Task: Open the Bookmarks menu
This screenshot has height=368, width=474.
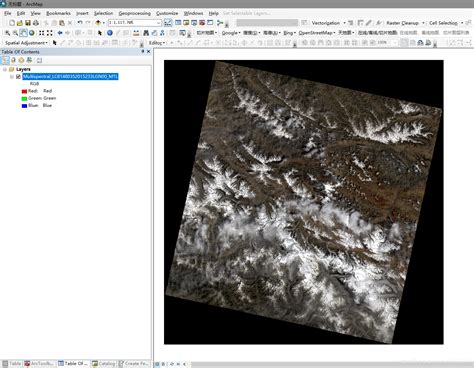Action: pyautogui.click(x=58, y=13)
